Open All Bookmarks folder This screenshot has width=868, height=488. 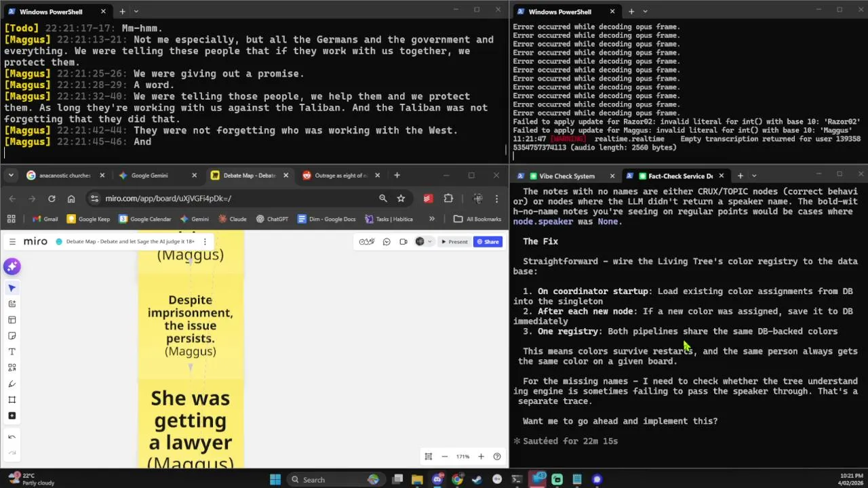pyautogui.click(x=477, y=219)
